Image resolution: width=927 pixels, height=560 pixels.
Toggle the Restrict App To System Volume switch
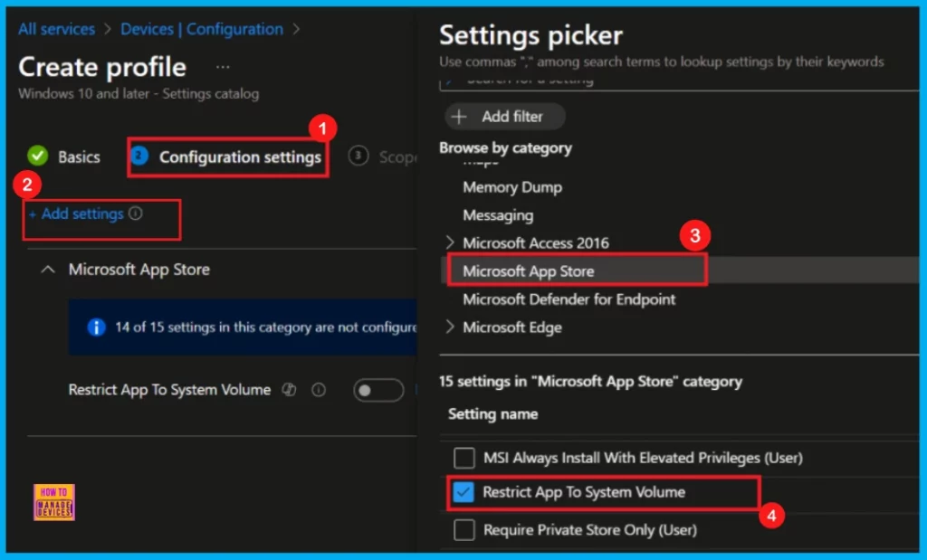(x=378, y=390)
